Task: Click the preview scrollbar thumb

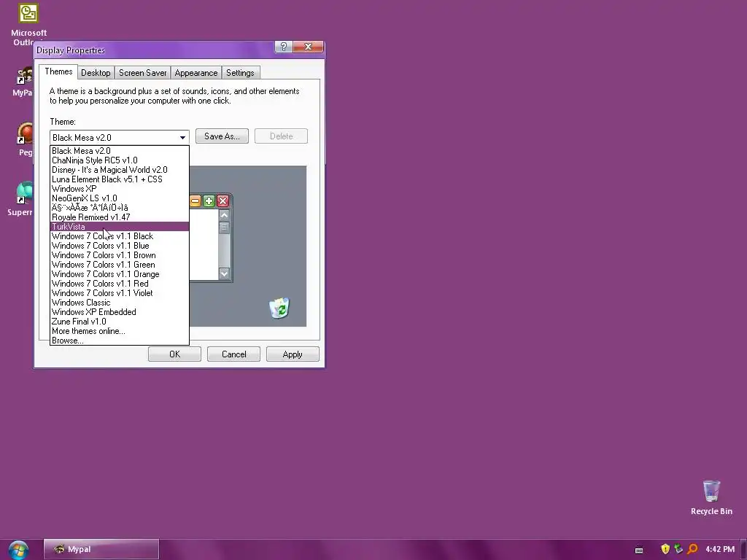Action: click(x=225, y=227)
